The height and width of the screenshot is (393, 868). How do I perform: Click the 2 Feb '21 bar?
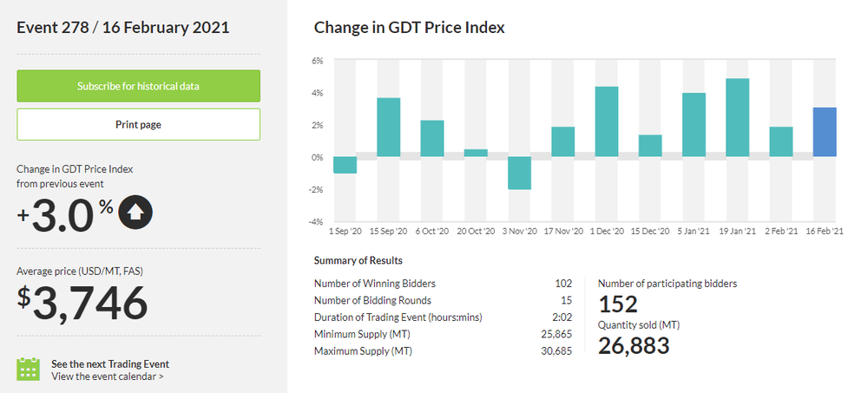pyautogui.click(x=781, y=141)
